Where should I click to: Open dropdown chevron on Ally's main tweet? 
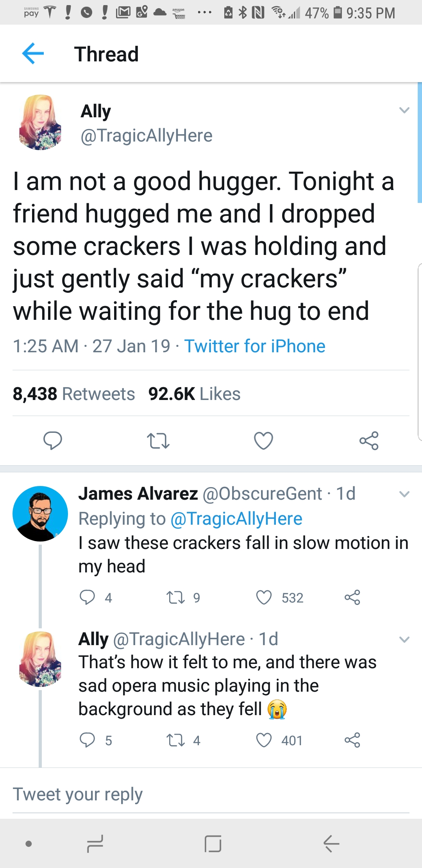tap(404, 110)
